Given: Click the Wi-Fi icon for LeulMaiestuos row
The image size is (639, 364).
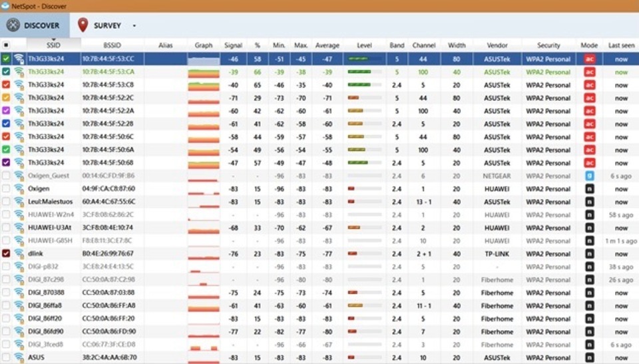Looking at the screenshot, I should 19,202.
